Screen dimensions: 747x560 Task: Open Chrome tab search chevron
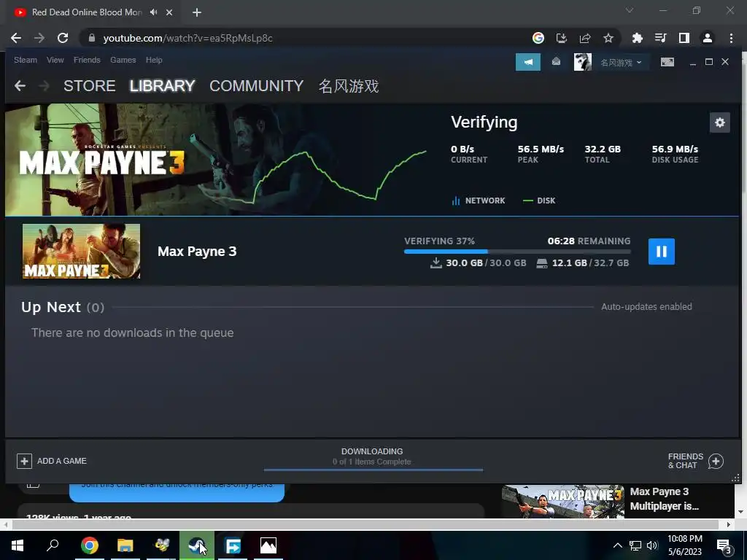(x=630, y=10)
